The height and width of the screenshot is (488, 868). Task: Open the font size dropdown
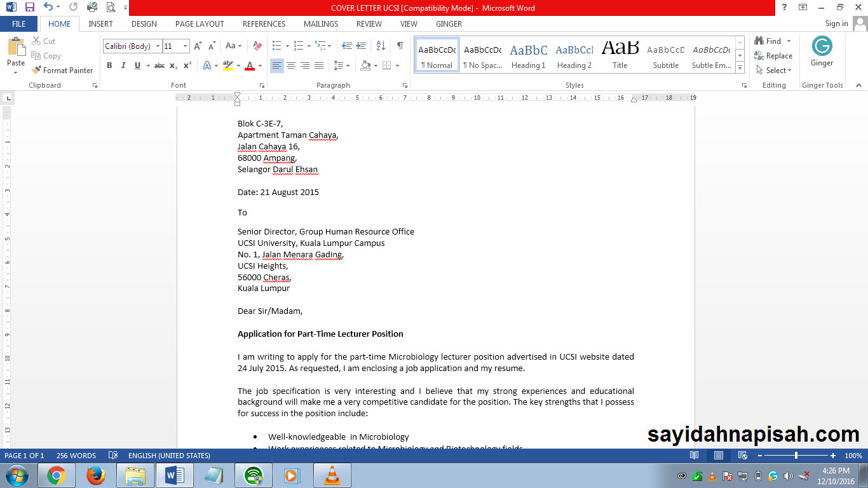(x=186, y=46)
